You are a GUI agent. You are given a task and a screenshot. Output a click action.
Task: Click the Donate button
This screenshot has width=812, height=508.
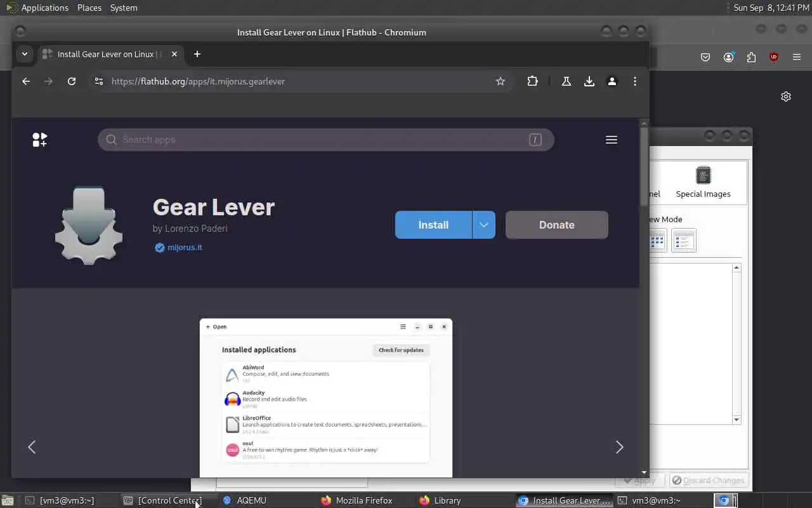coord(557,225)
